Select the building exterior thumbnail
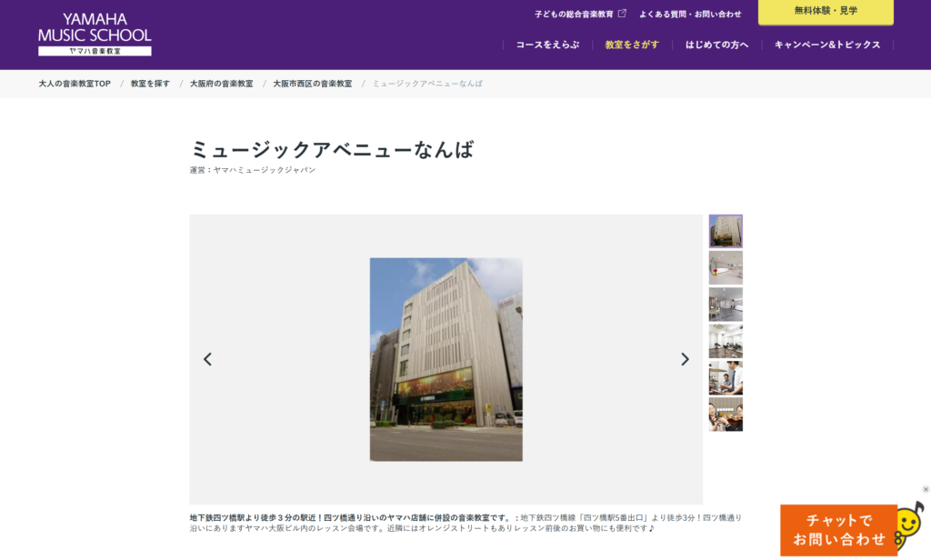The width and height of the screenshot is (931, 560). point(726,231)
